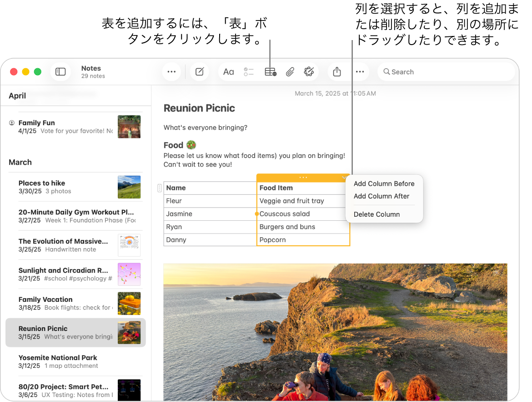Open the left toolbar more options ellipsis
Image resolution: width=532 pixels, height=402 pixels.
[171, 72]
